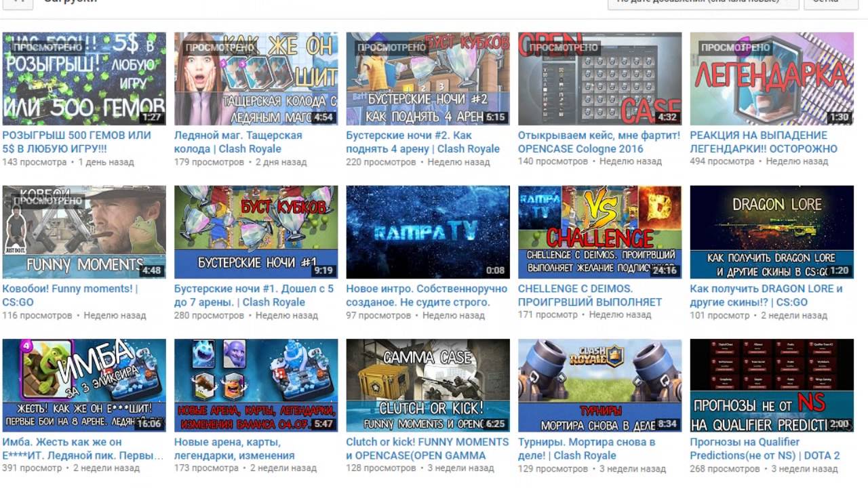Click the 391 просмотр view count
This screenshot has width=868, height=488.
(x=33, y=468)
